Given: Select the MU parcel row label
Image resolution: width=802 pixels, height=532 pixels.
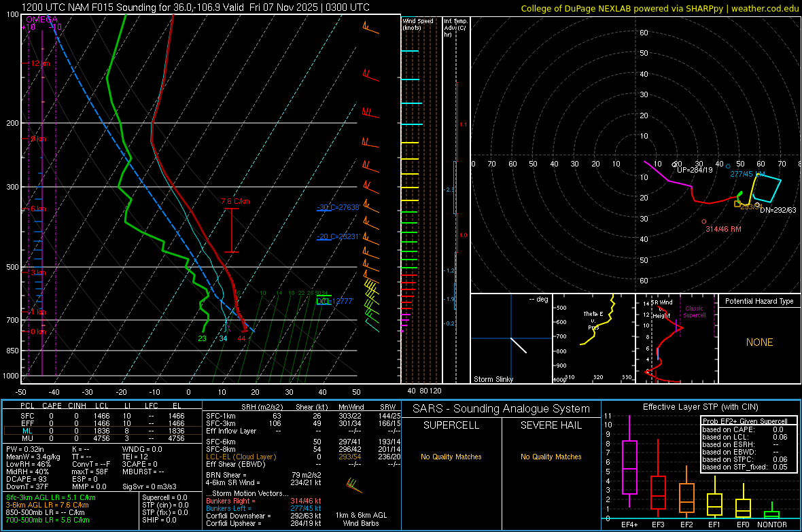Looking at the screenshot, I should coord(27,438).
